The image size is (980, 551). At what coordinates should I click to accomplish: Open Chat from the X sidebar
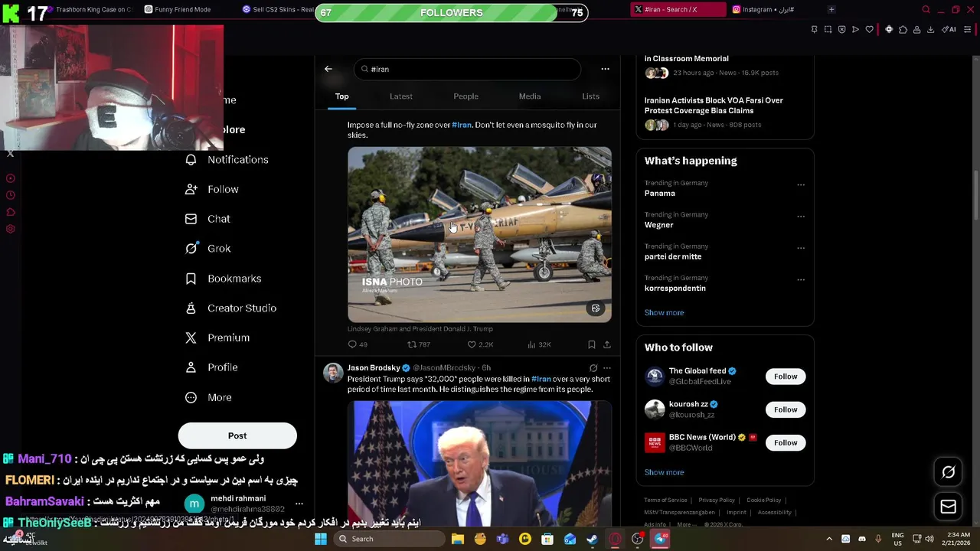207,219
